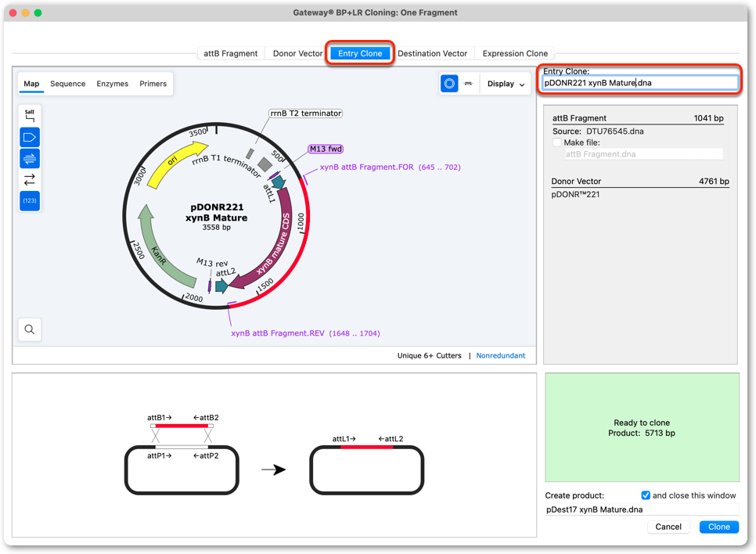This screenshot has width=756, height=554.
Task: Switch to the Primers view tab
Action: (153, 84)
